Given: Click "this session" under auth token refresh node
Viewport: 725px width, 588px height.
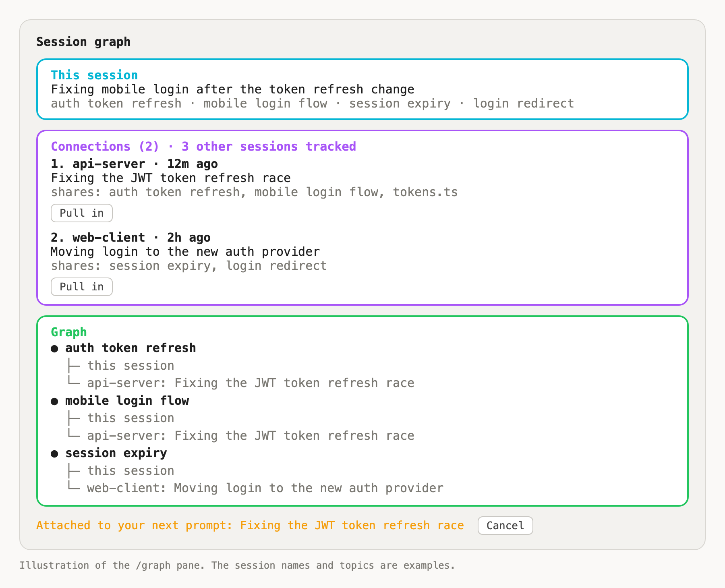Looking at the screenshot, I should pyautogui.click(x=131, y=366).
